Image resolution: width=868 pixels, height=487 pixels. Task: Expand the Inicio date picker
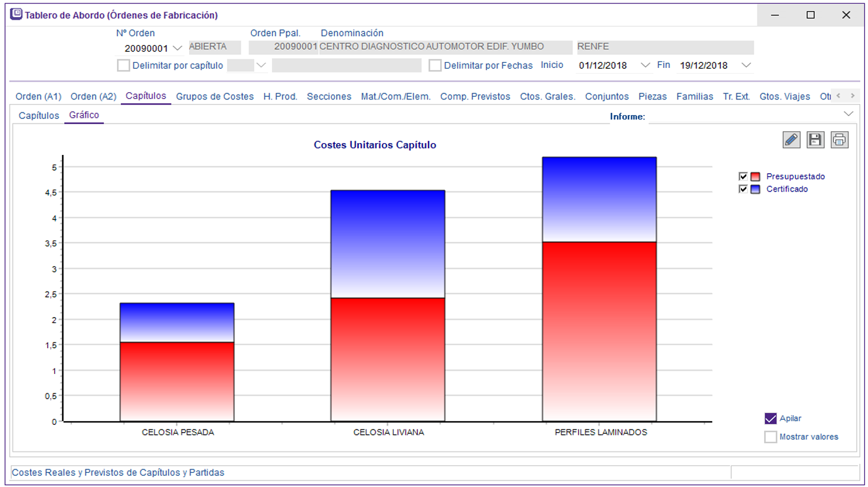pos(646,65)
